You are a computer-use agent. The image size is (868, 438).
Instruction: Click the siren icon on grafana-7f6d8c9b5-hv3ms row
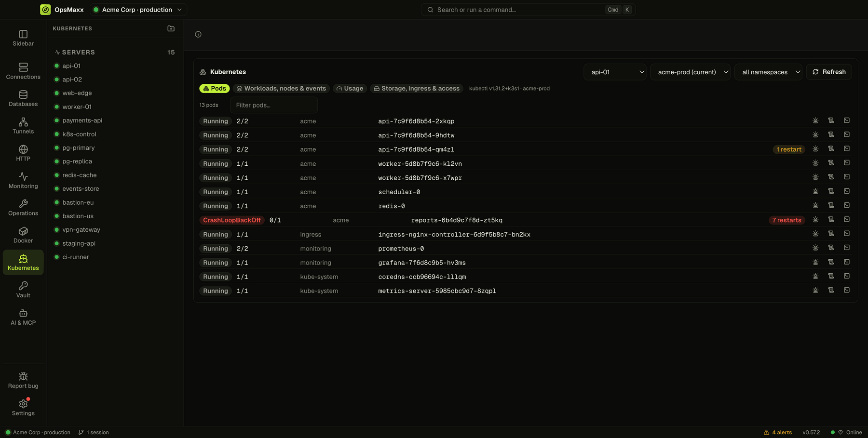point(815,262)
